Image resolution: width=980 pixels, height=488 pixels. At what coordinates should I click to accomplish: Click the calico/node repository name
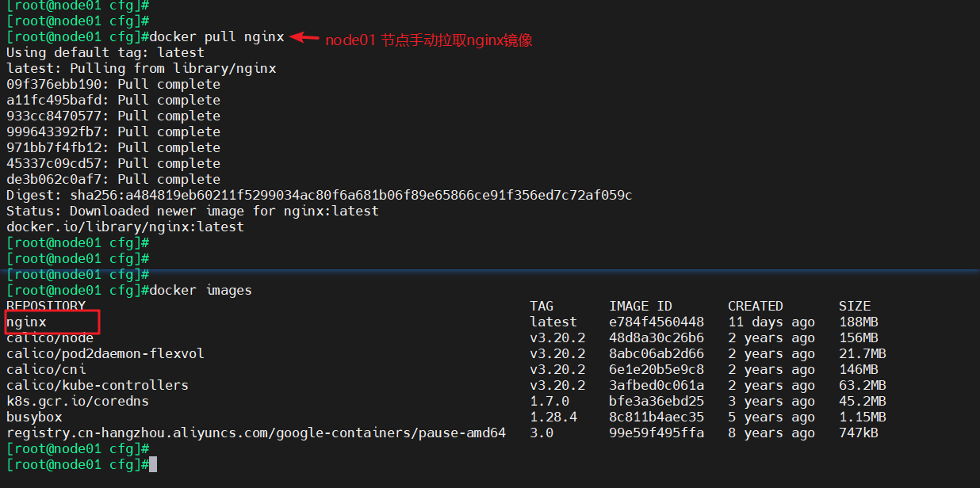(x=50, y=337)
